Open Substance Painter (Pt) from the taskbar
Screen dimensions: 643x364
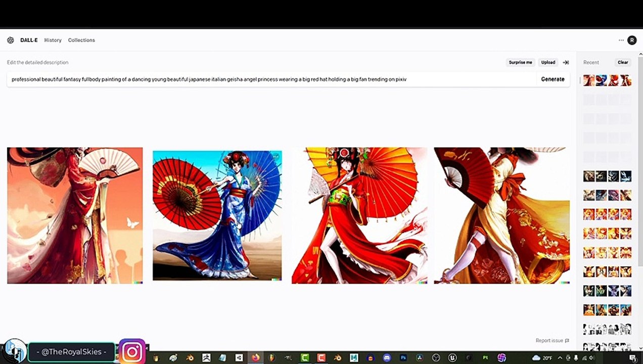tap(485, 358)
